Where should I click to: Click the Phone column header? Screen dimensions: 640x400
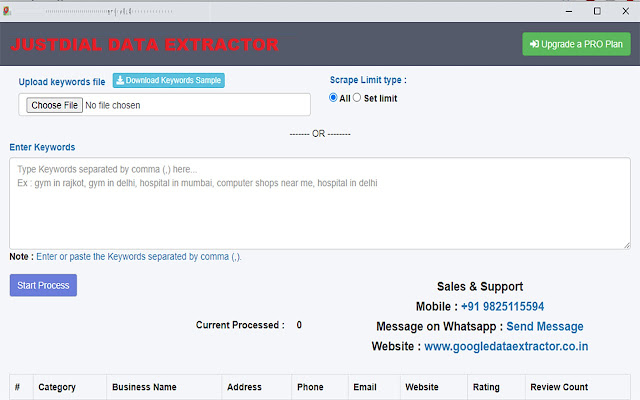coord(310,387)
